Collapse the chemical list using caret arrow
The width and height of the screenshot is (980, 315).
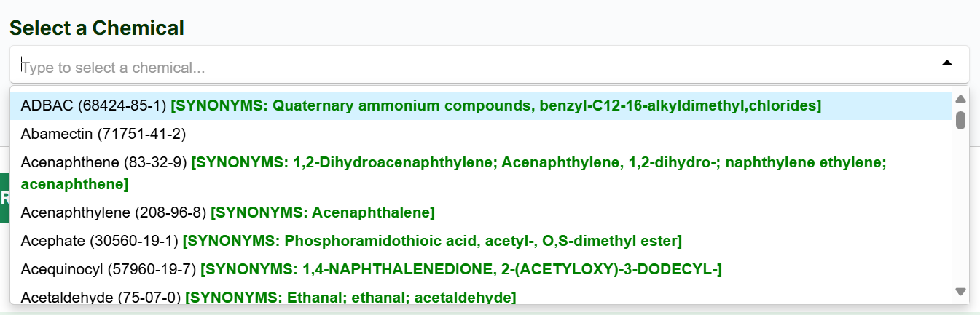click(x=946, y=63)
